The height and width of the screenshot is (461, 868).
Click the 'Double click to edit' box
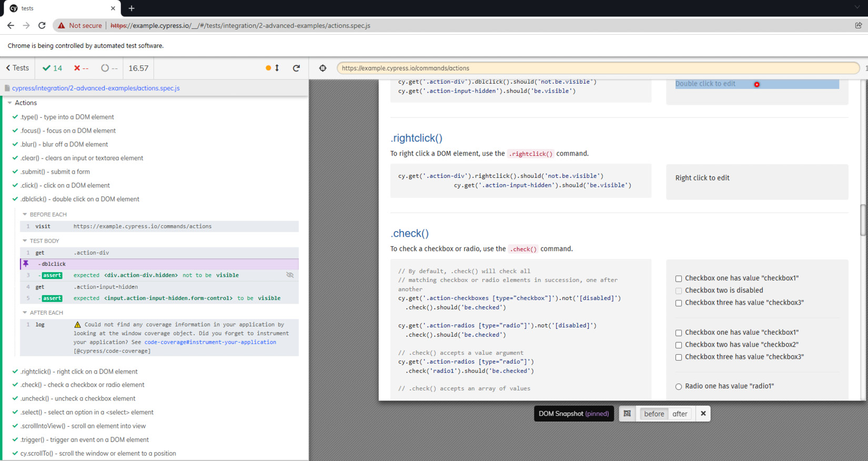757,84
